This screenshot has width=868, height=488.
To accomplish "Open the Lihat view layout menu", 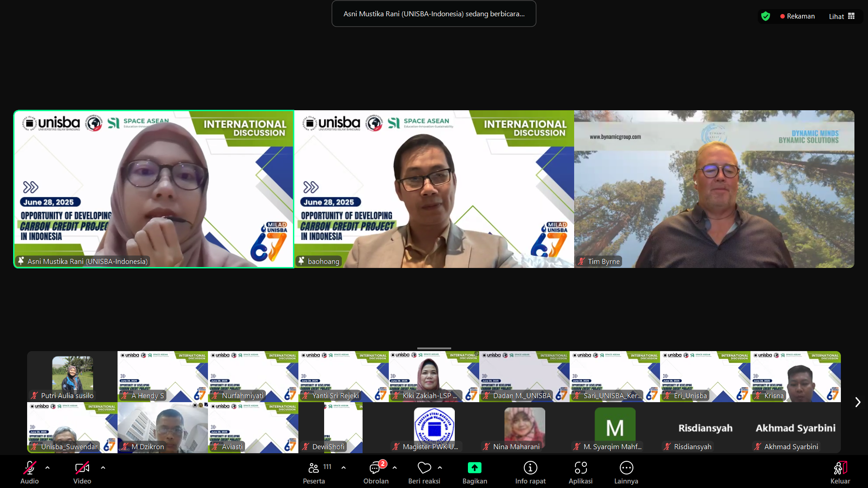I will pyautogui.click(x=841, y=16).
